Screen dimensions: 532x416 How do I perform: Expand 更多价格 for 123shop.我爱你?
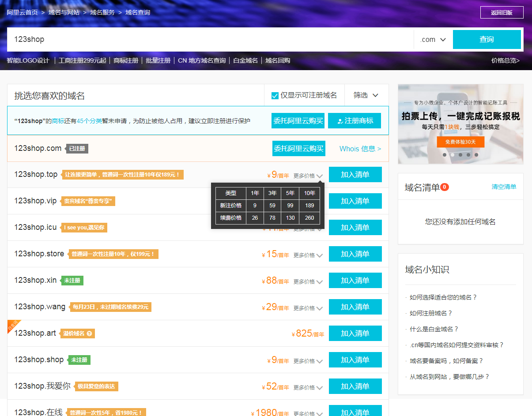click(308, 387)
